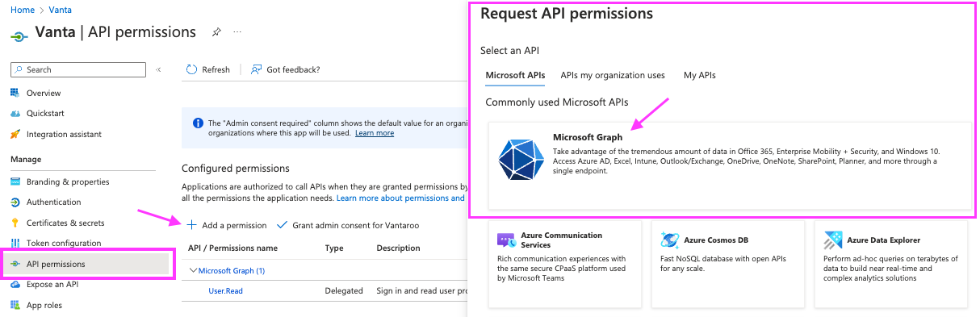
Task: Open Quickstart in the sidebar
Action: click(45, 114)
